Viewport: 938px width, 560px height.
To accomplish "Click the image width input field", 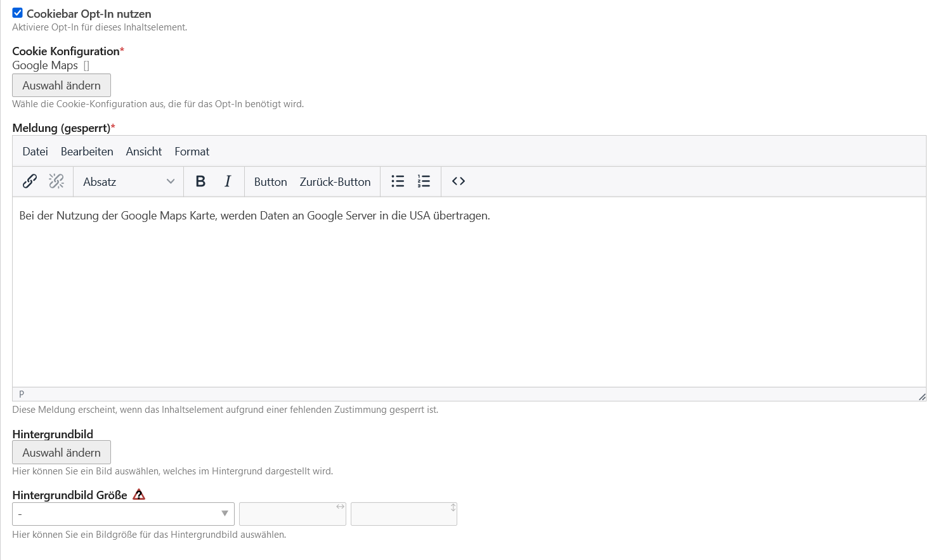I will coord(292,514).
